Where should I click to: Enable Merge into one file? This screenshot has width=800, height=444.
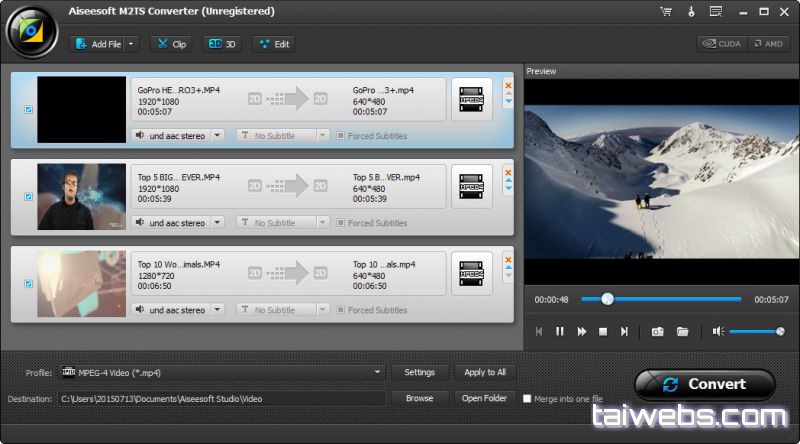click(x=527, y=398)
